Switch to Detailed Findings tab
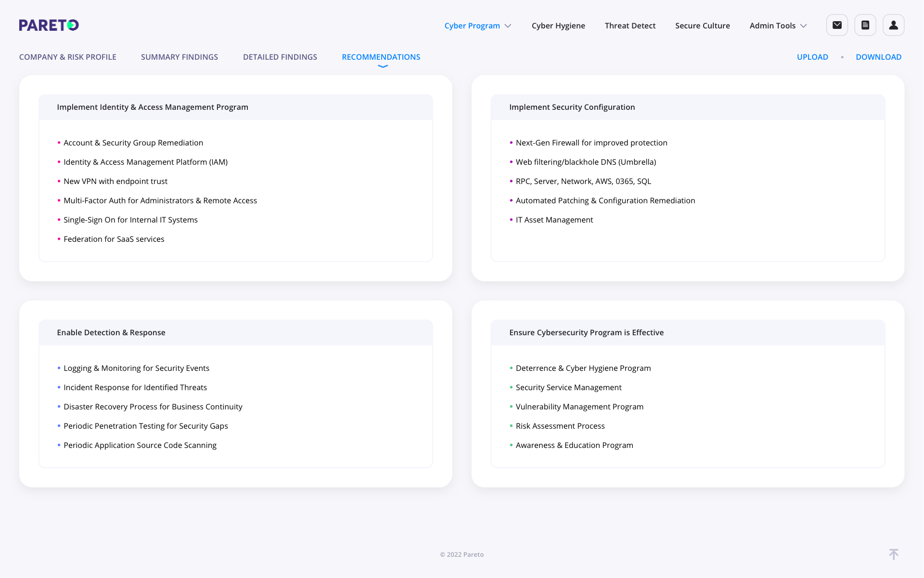This screenshot has height=578, width=924. (280, 57)
